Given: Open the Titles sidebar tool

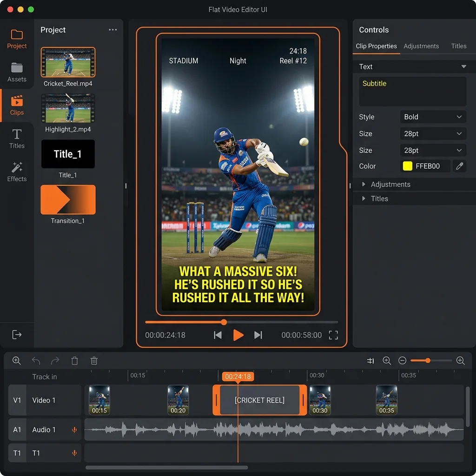Looking at the screenshot, I should [x=17, y=139].
